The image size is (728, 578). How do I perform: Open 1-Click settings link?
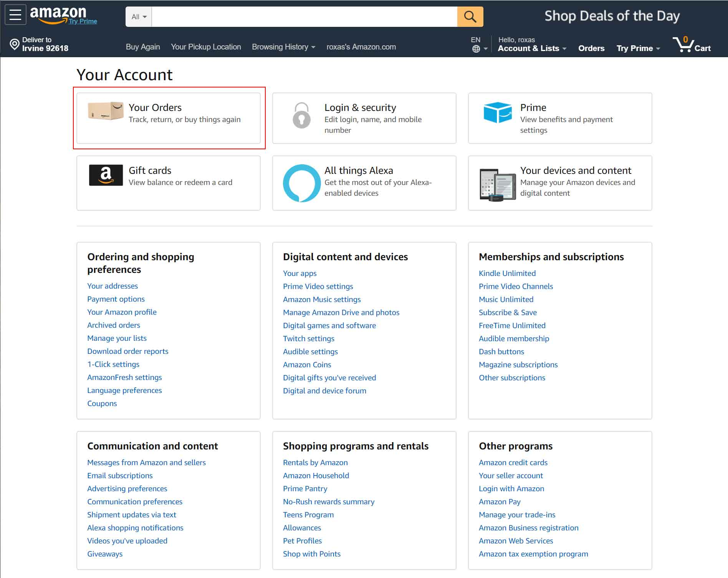[113, 364]
